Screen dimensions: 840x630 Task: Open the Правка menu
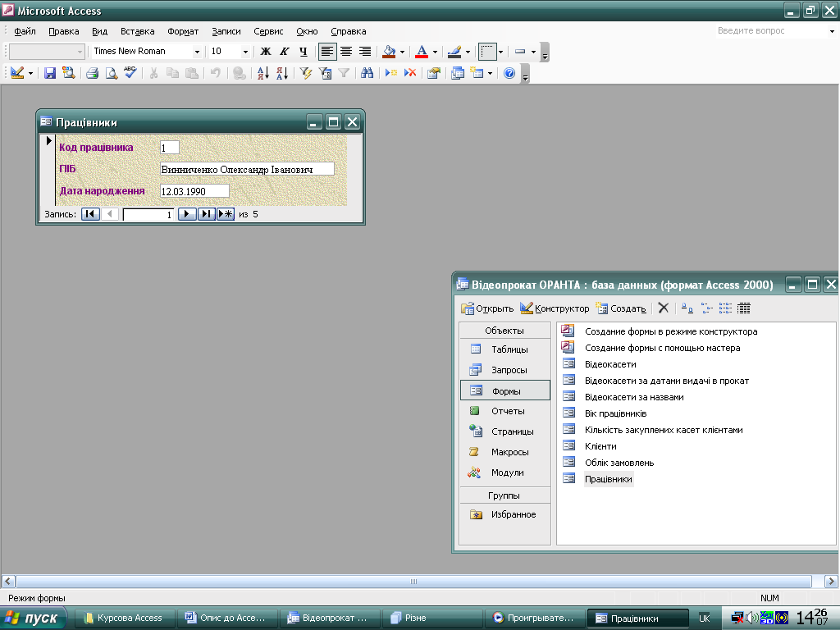(x=64, y=31)
